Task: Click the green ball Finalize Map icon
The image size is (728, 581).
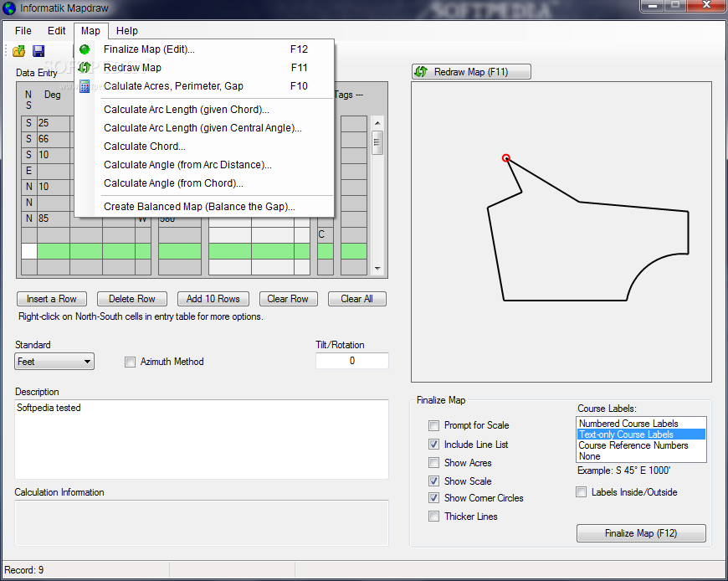Action: click(85, 49)
